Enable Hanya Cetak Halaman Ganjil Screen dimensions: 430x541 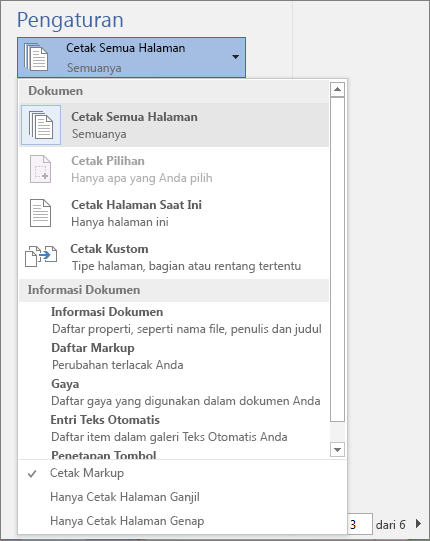click(182, 497)
